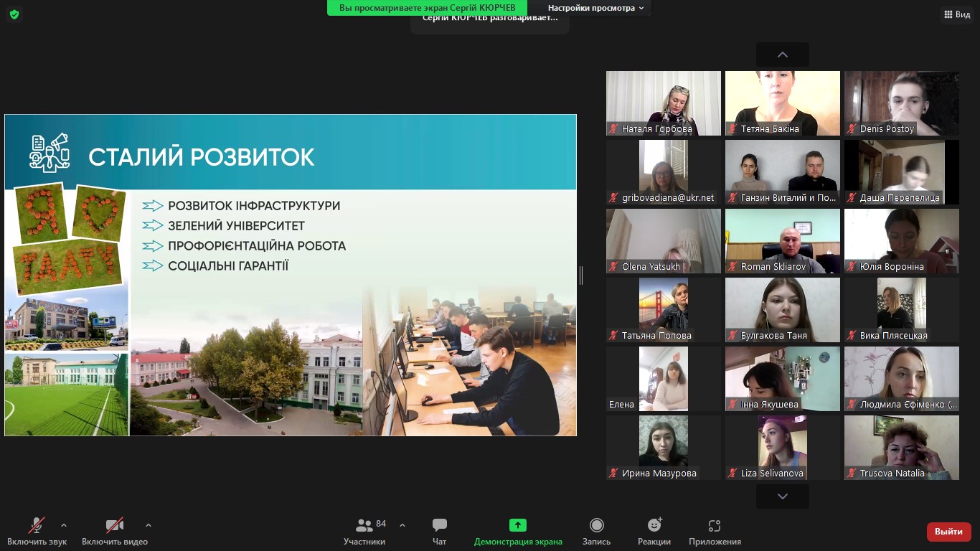
Task: Click muted mic icon beside Вика Плясецкая
Action: click(x=852, y=336)
